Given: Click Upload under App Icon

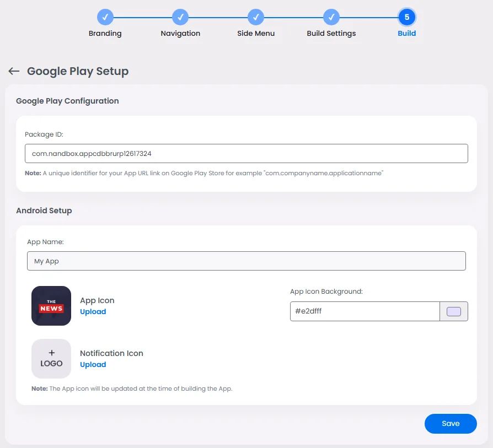Looking at the screenshot, I should 93,311.
